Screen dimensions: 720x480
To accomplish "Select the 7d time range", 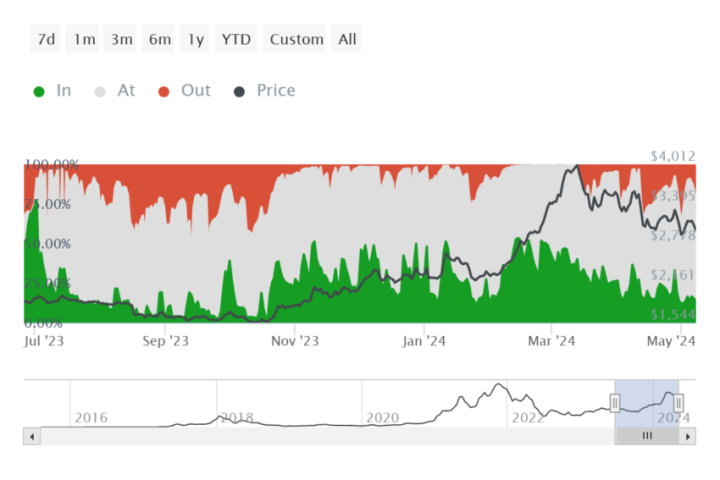I will (x=45, y=39).
